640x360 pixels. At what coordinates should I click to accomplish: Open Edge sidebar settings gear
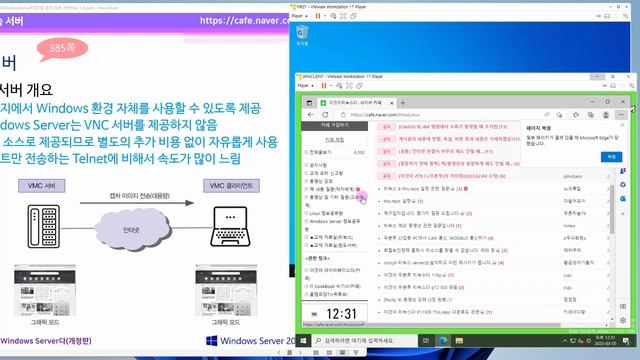point(623,320)
